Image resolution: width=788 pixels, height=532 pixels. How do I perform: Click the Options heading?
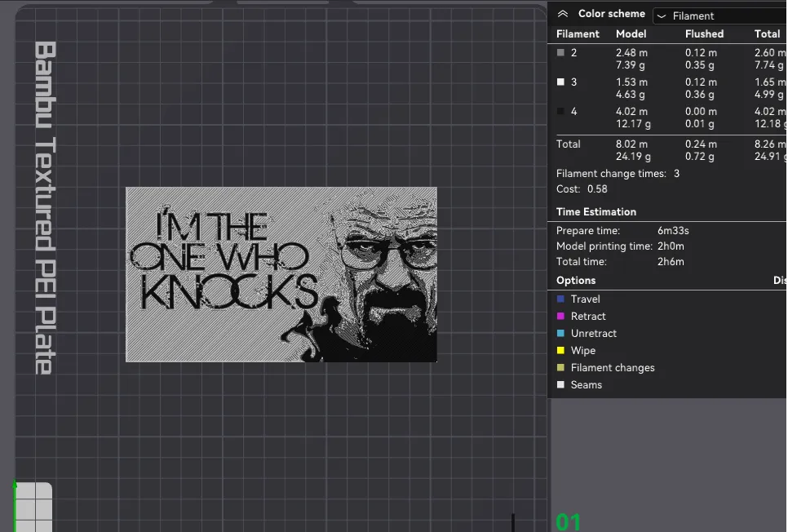(576, 281)
